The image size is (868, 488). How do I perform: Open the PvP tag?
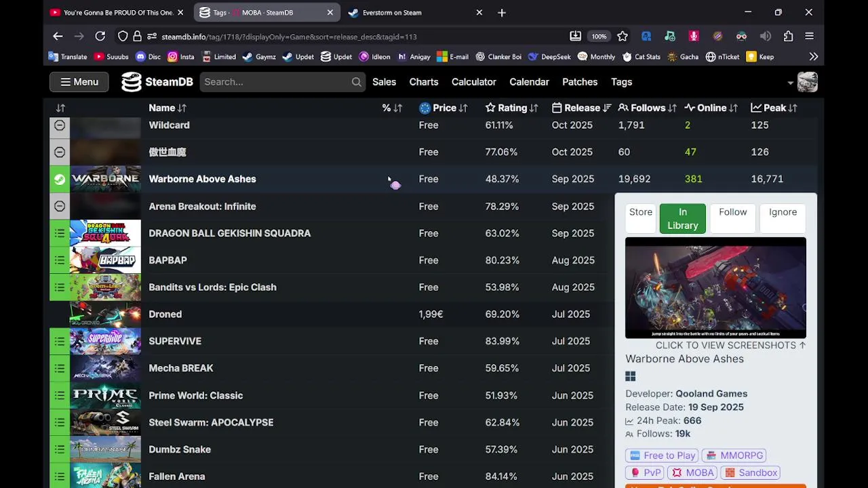click(646, 472)
